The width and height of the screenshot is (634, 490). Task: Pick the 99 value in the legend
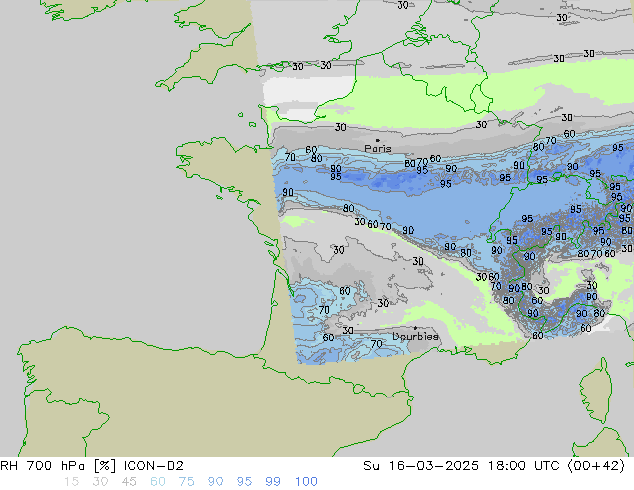pos(273,482)
